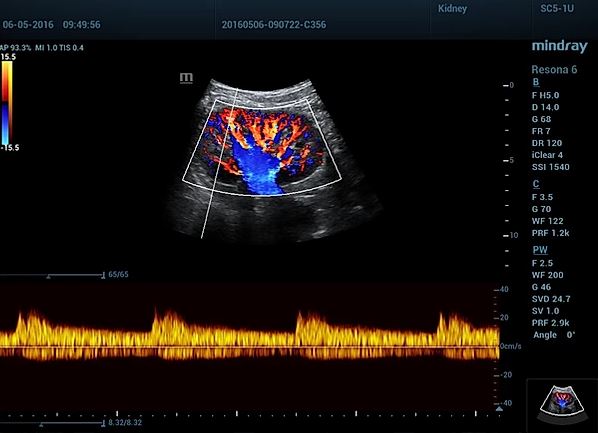Select the color Doppler velocity scale bar
598x433 pixels.
click(7, 103)
